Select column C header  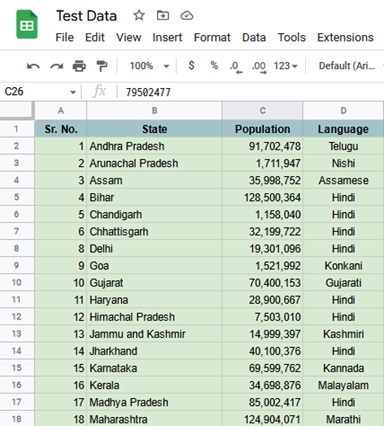pyautogui.click(x=262, y=111)
